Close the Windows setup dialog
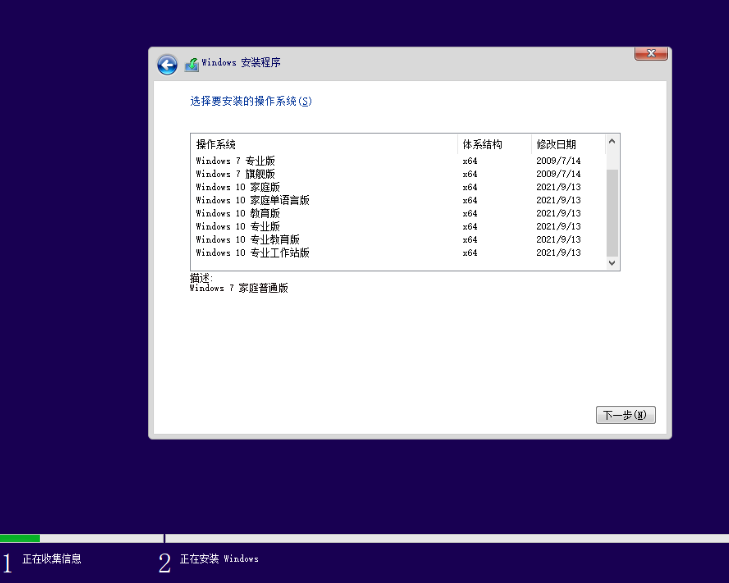Image resolution: width=729 pixels, height=583 pixels. tap(651, 53)
